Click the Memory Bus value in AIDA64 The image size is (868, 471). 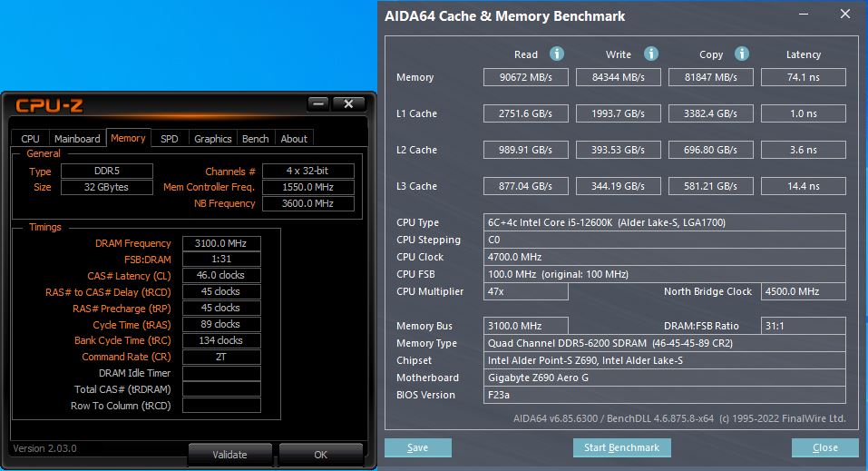[526, 326]
